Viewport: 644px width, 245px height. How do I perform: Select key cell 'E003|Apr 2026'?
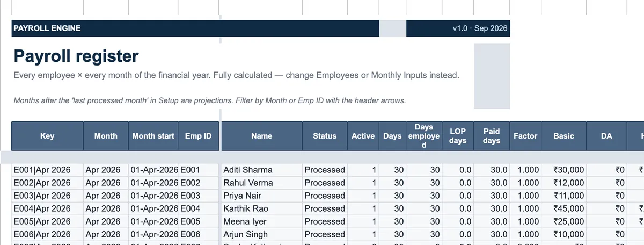(47, 196)
